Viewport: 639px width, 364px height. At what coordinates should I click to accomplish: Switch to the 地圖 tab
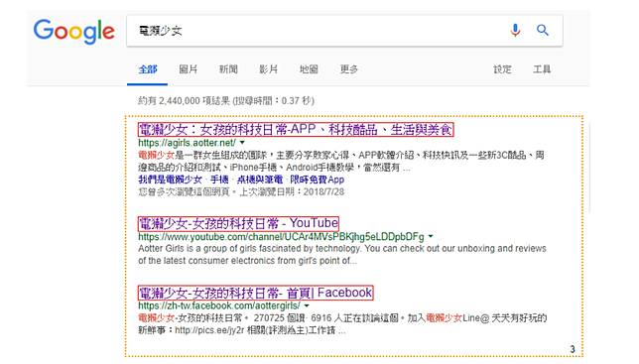click(309, 69)
